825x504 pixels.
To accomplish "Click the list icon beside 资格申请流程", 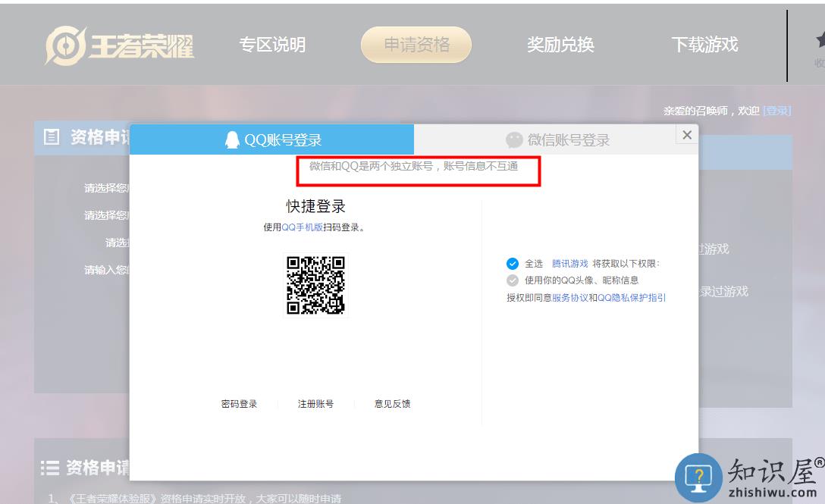I will pyautogui.click(x=49, y=468).
